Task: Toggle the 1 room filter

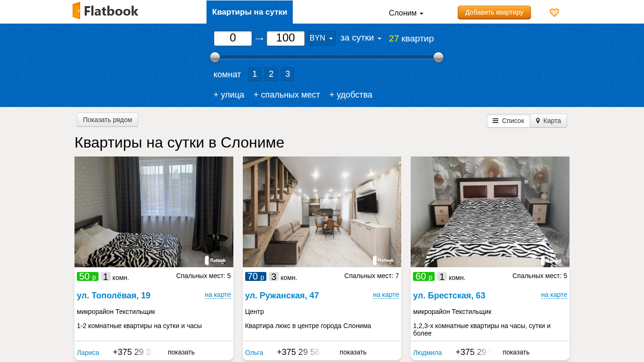Action: coord(255,74)
